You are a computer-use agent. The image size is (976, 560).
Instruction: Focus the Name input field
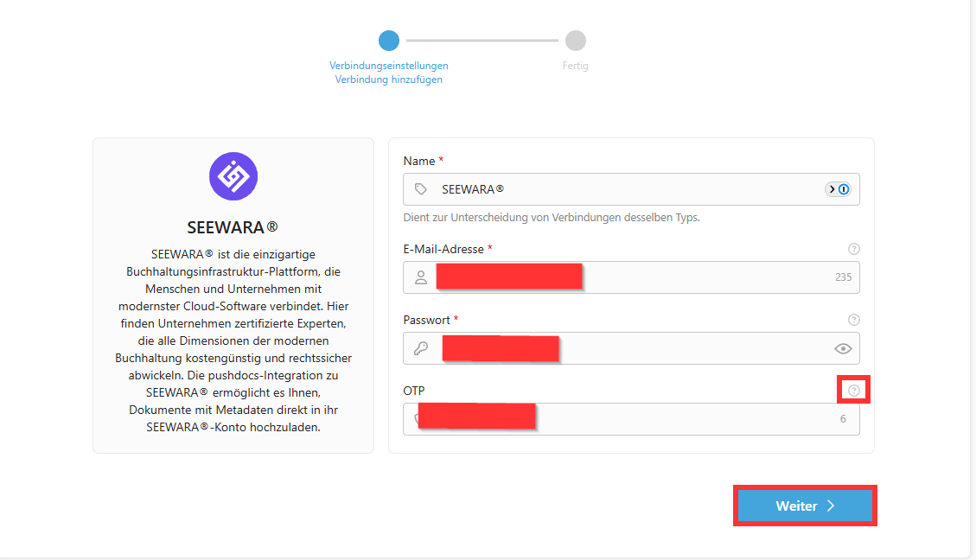click(x=631, y=189)
